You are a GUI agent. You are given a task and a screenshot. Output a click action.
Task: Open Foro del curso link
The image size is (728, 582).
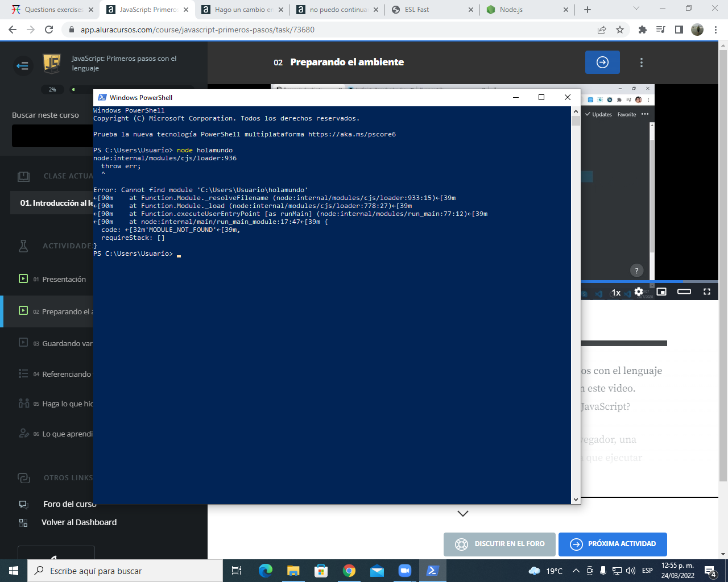coord(70,504)
